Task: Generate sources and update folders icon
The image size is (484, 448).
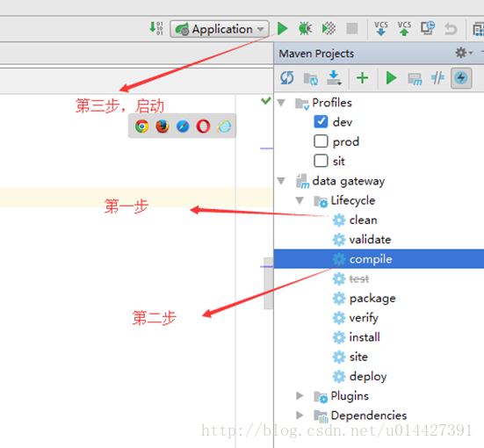Action: pyautogui.click(x=311, y=78)
